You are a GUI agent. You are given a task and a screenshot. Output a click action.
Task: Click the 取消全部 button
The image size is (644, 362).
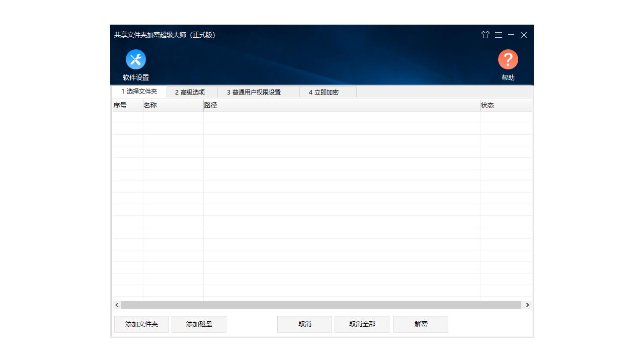tap(362, 324)
